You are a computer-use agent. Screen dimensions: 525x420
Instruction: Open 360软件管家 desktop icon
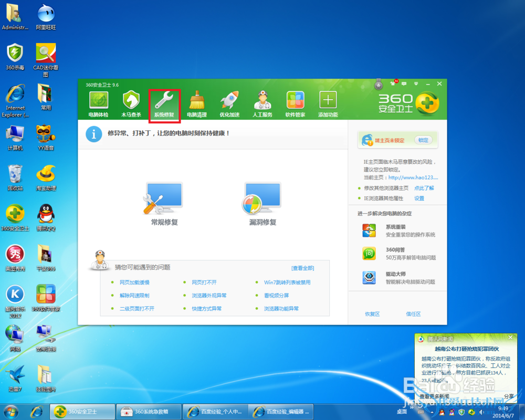(46, 298)
